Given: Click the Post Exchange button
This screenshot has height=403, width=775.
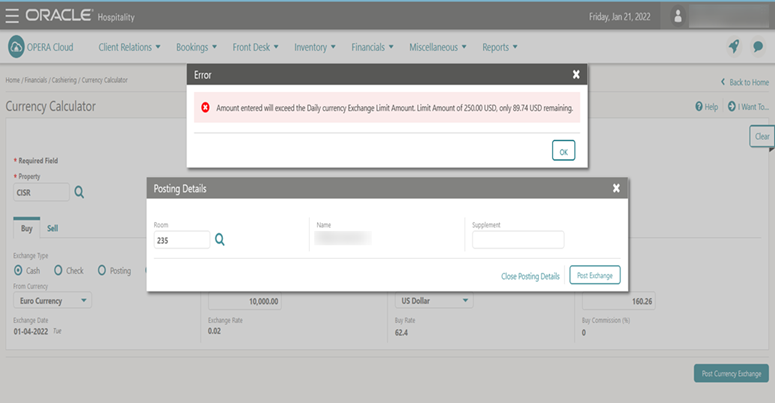Looking at the screenshot, I should tap(595, 275).
